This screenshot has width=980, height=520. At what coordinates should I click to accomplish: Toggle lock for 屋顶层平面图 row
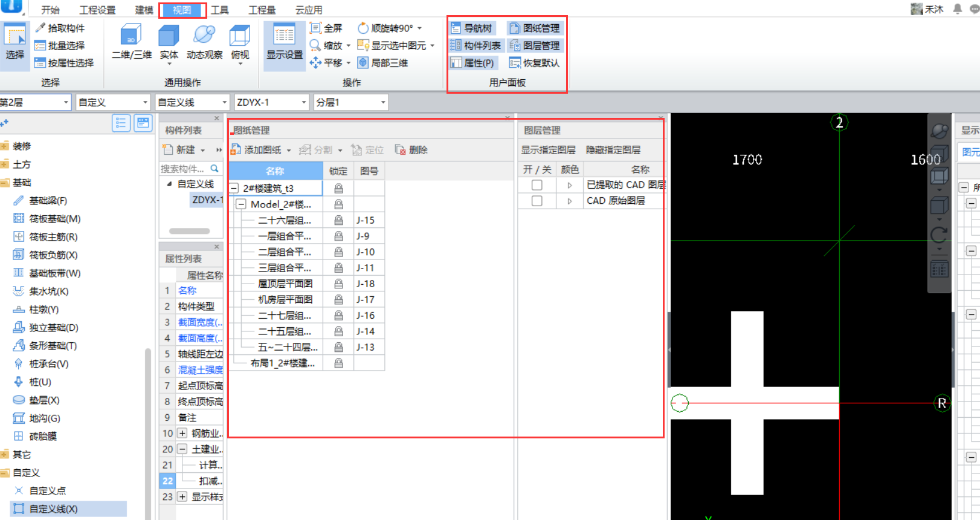(x=338, y=284)
